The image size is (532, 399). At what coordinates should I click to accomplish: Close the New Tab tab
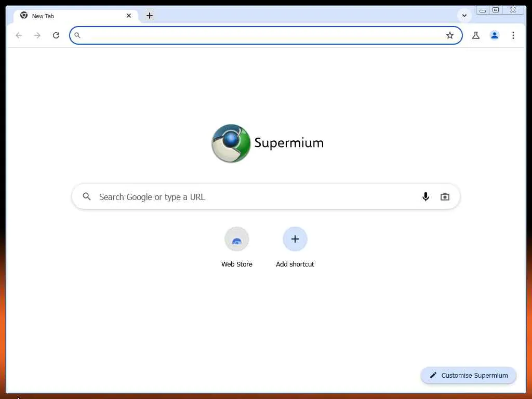129,16
